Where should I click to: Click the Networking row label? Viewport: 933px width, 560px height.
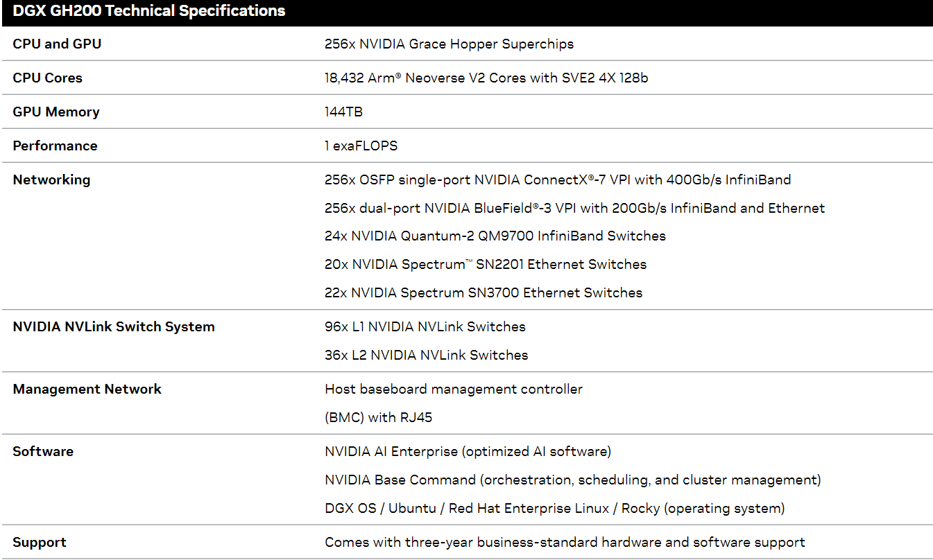[51, 180]
